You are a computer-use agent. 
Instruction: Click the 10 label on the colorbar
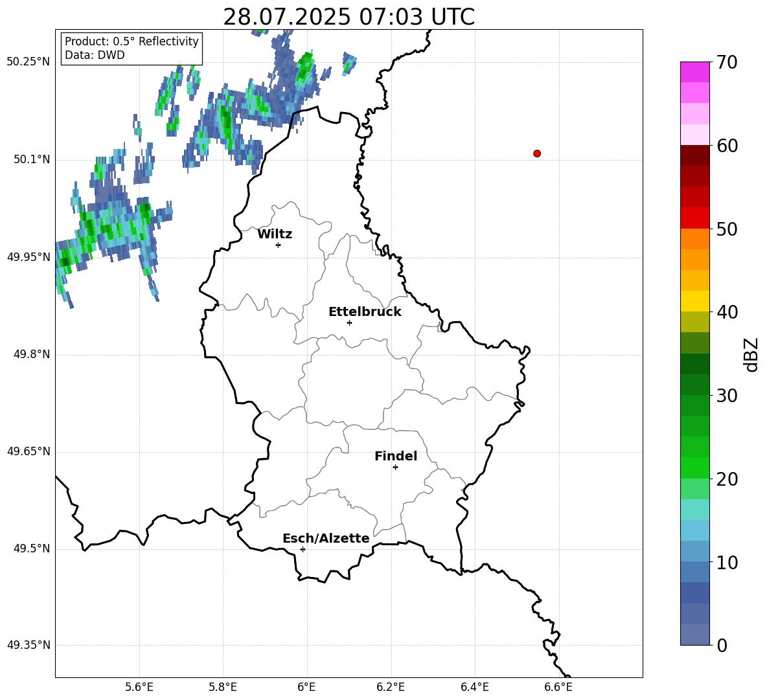point(727,563)
